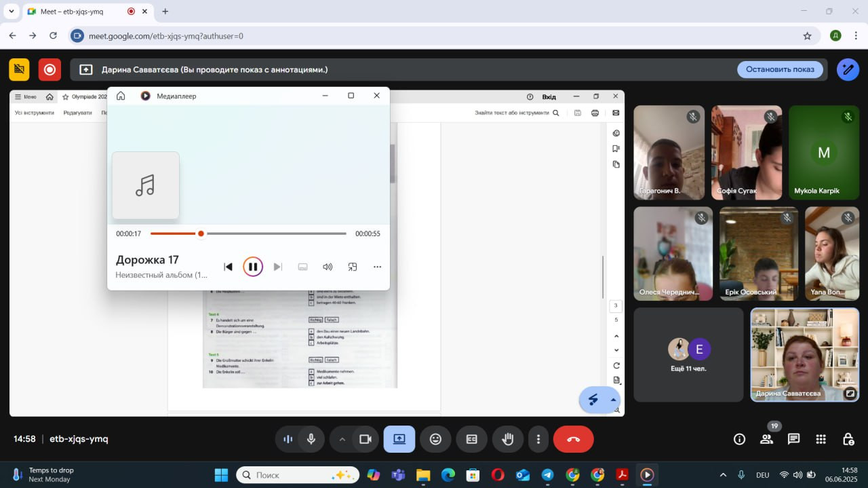Image resolution: width=868 pixels, height=488 pixels.
Task: Click the save icon in Acrobat
Action: (x=578, y=113)
